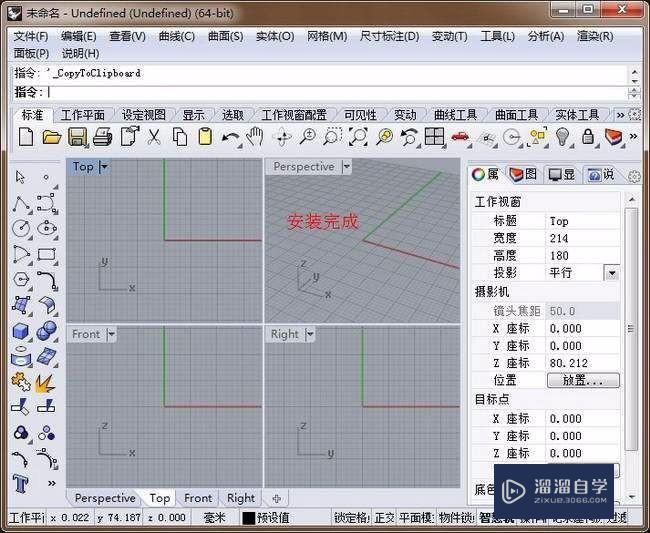Screen dimensions: 650x533
Task: Open the 图 layers panel tab
Action: point(523,174)
